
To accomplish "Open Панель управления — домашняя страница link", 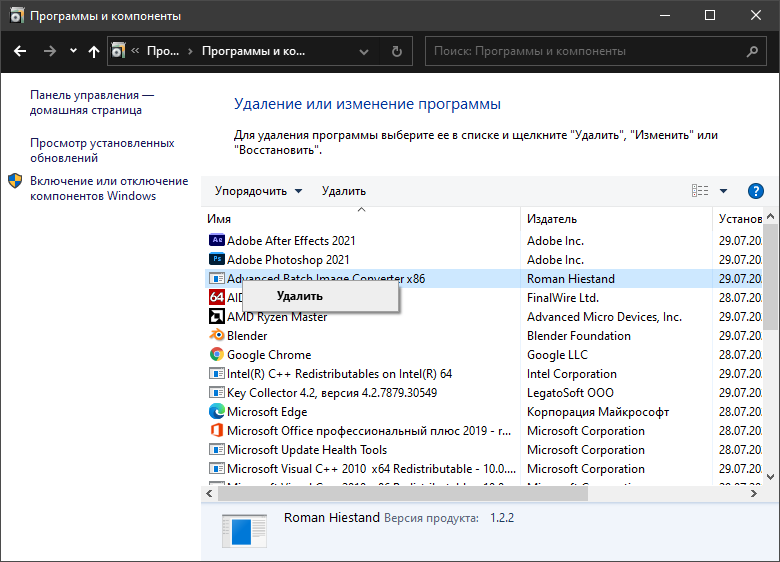I will [92, 102].
